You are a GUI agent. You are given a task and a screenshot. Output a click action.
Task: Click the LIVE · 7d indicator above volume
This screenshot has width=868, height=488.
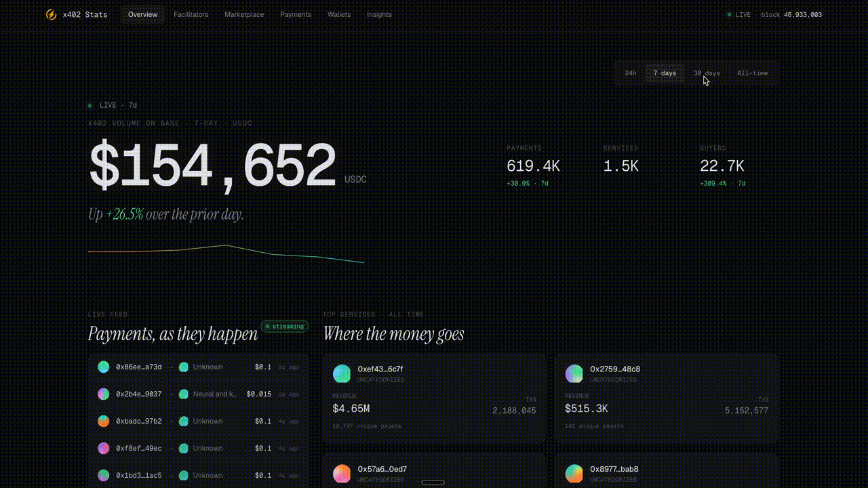pos(113,105)
